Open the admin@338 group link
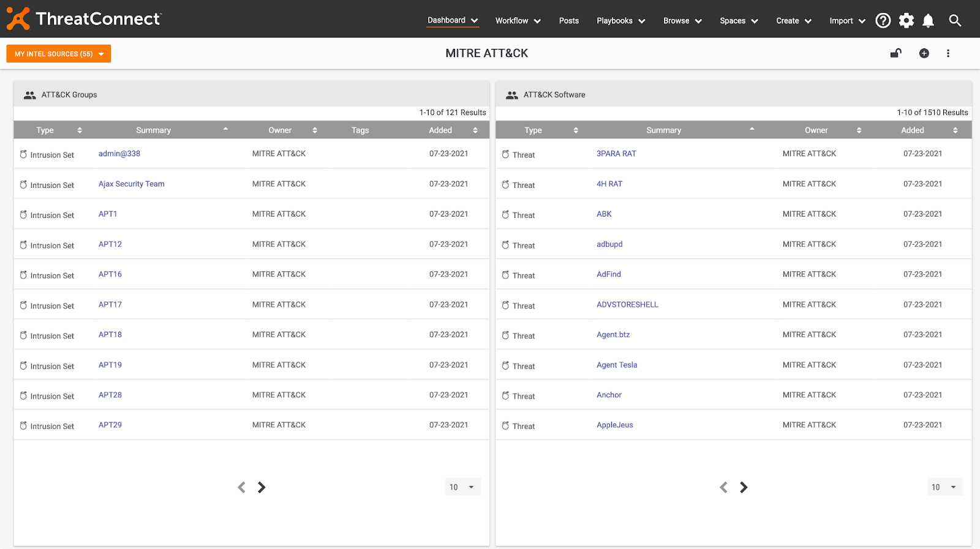 (119, 154)
